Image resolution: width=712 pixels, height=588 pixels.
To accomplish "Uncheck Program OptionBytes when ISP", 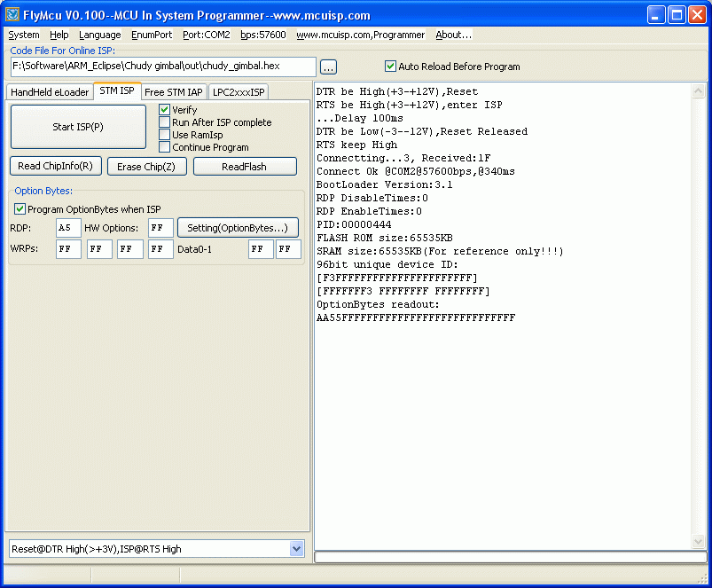I will pos(19,209).
